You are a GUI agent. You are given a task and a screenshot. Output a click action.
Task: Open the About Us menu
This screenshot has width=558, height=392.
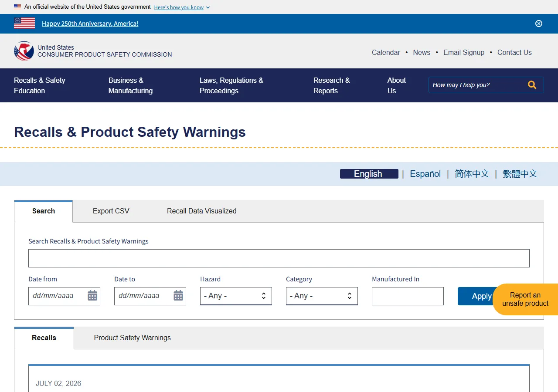396,85
